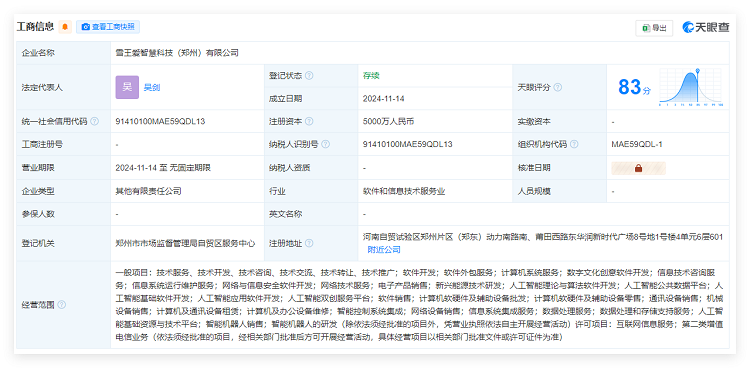The height and width of the screenshot is (368, 750).
Task: Click the locked 核准日期 value
Action: tap(638, 168)
